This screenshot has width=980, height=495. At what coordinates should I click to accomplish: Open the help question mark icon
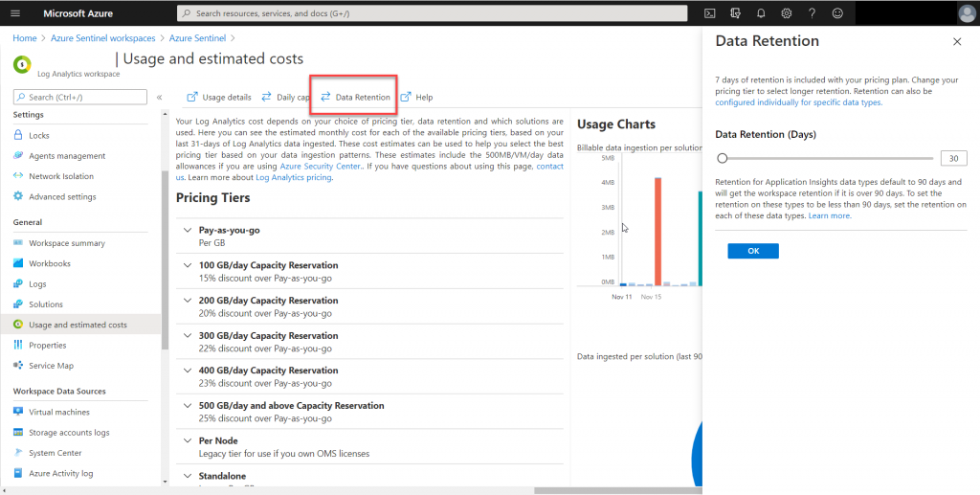tap(812, 13)
